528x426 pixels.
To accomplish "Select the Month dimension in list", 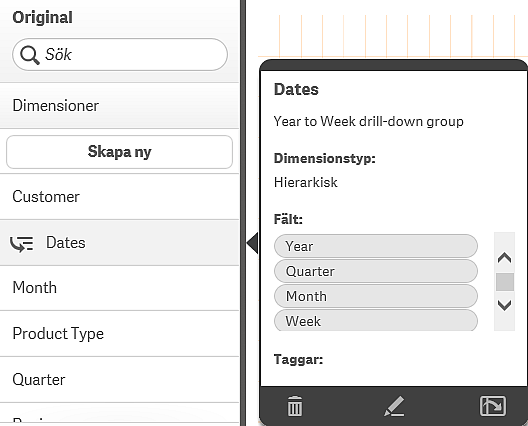I will tap(120, 288).
